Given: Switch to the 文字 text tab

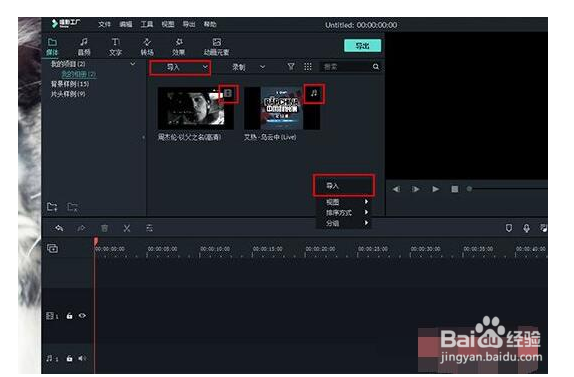Looking at the screenshot, I should point(115,47).
